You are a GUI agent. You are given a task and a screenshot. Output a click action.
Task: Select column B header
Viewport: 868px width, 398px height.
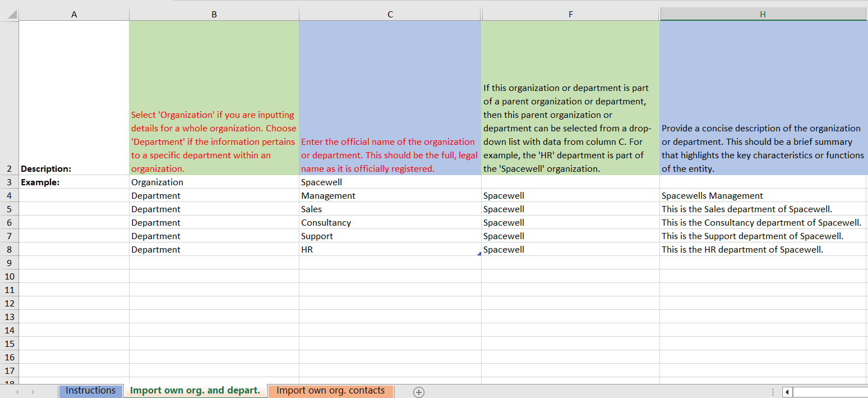[214, 15]
